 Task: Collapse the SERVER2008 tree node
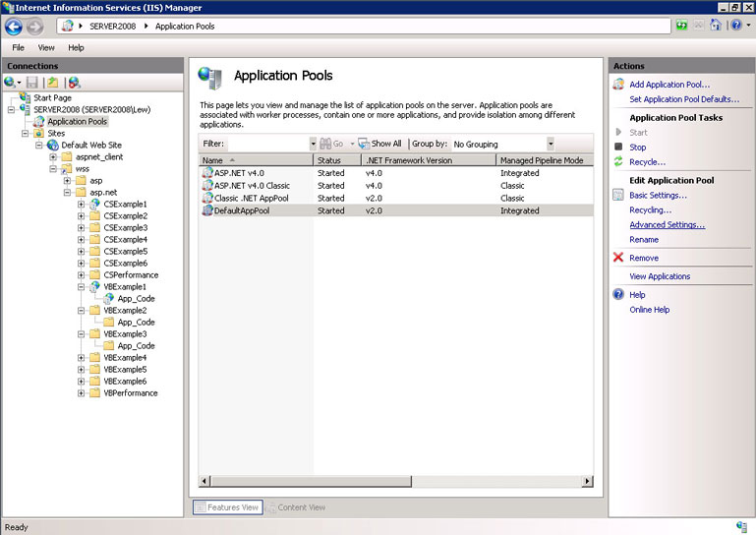[x=12, y=110]
